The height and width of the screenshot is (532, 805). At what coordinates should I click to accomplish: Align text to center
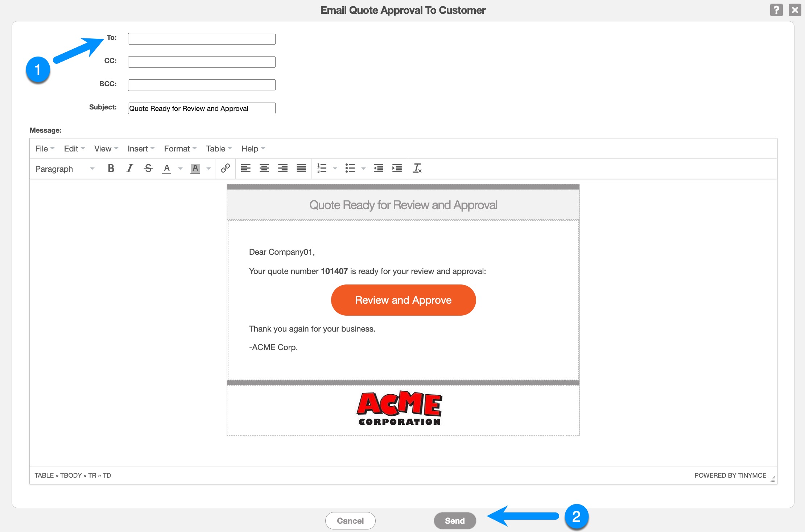pyautogui.click(x=264, y=169)
